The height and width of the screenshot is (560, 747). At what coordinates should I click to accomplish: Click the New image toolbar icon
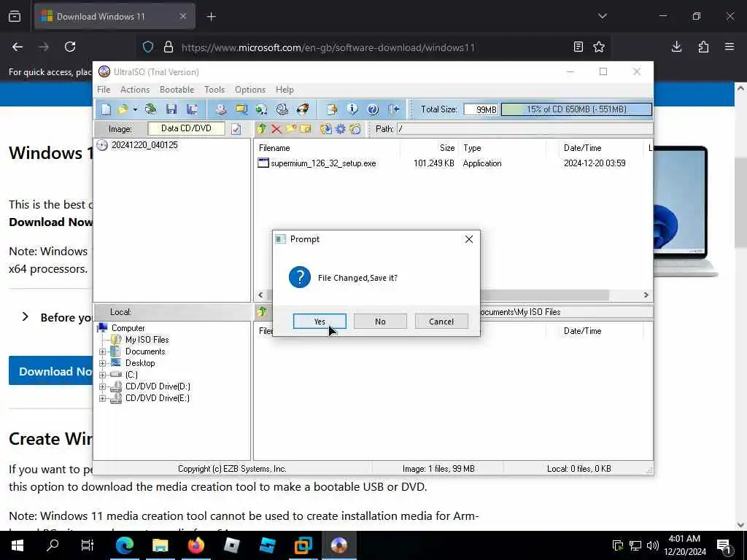point(106,109)
